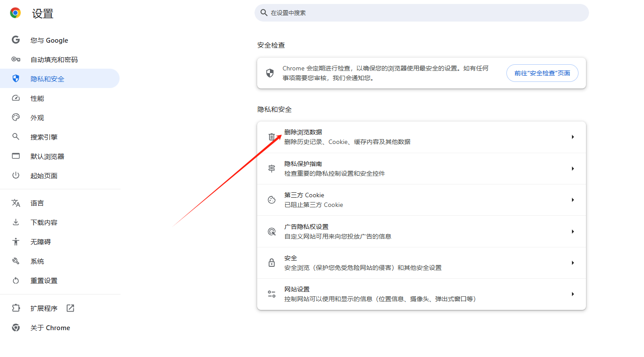
Task: Click the puzzle piece icon for 扩展程序
Action: [x=16, y=308]
